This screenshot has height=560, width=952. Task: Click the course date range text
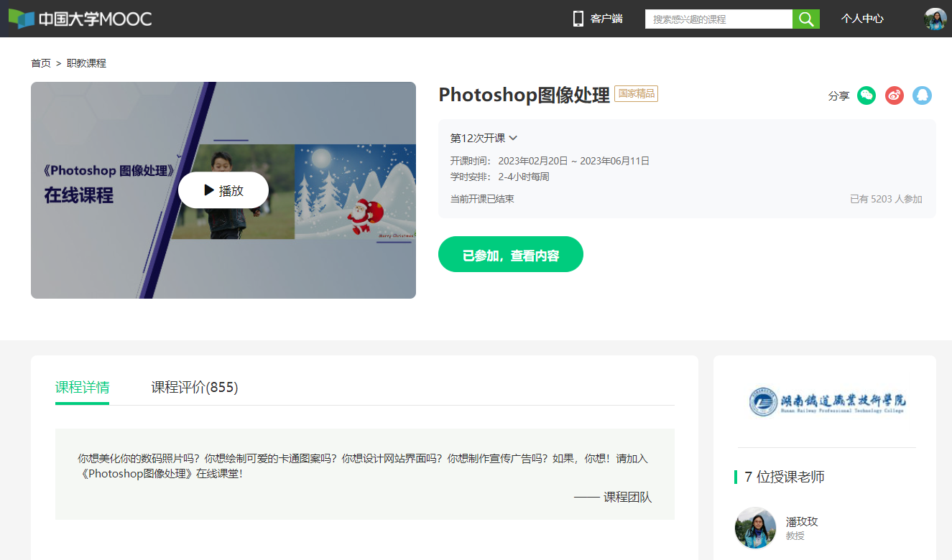pos(573,161)
